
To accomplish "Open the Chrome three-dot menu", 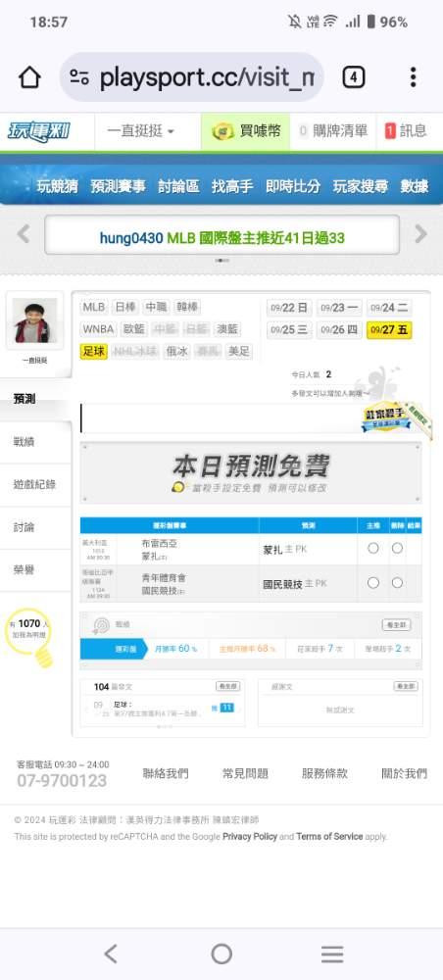I will tap(413, 77).
